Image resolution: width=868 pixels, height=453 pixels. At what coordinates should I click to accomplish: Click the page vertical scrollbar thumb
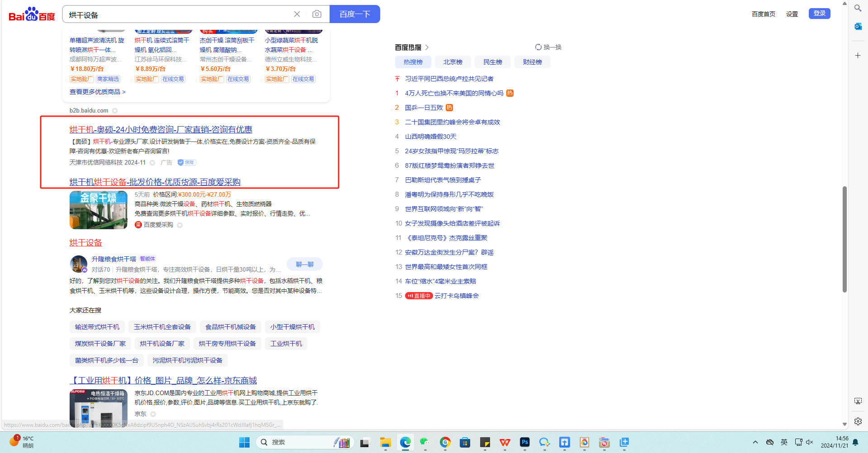coord(844,239)
